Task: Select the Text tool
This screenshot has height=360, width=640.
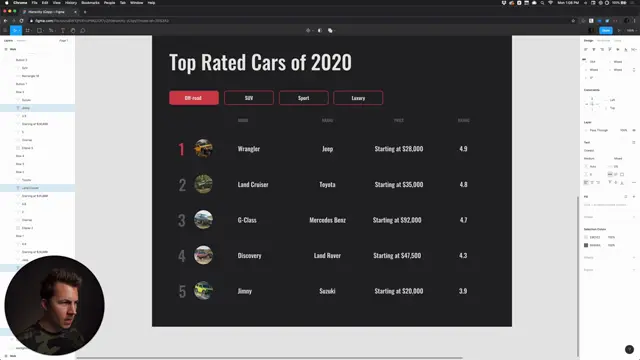Action: (x=63, y=31)
